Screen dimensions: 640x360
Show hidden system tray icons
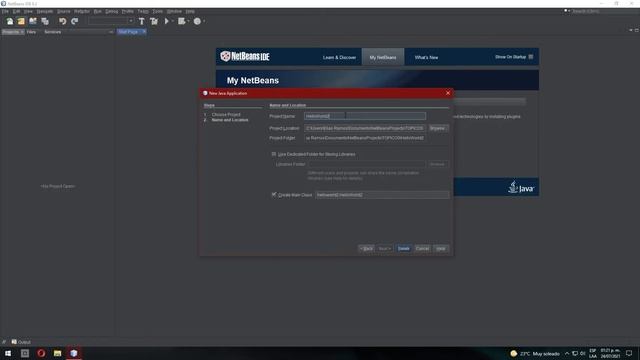567,353
